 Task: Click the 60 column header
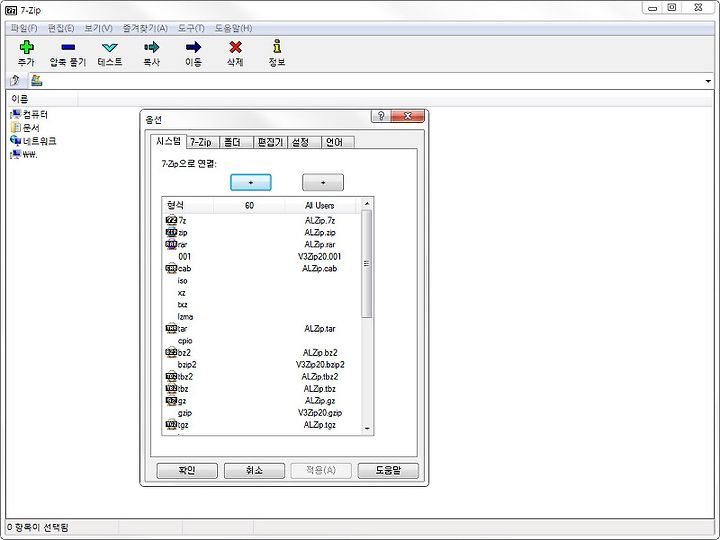click(x=249, y=205)
